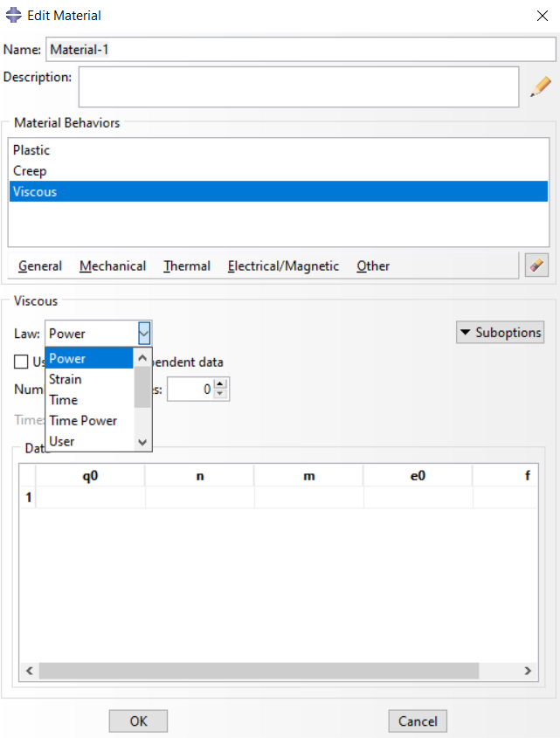The height and width of the screenshot is (738, 560).
Task: Select row number 1 header
Action: pos(28,497)
